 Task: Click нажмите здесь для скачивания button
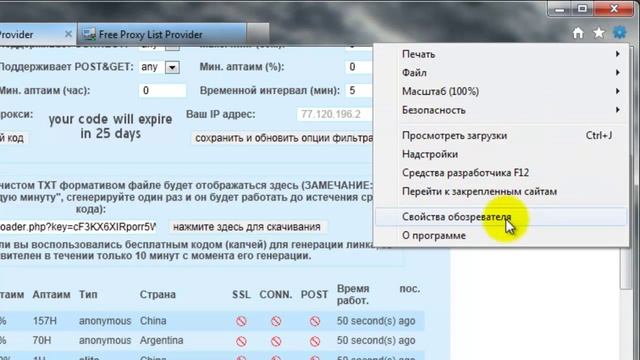(x=247, y=227)
